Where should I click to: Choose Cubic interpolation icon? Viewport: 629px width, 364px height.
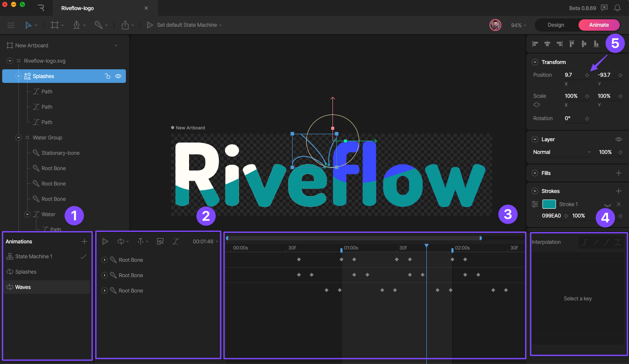(x=607, y=242)
